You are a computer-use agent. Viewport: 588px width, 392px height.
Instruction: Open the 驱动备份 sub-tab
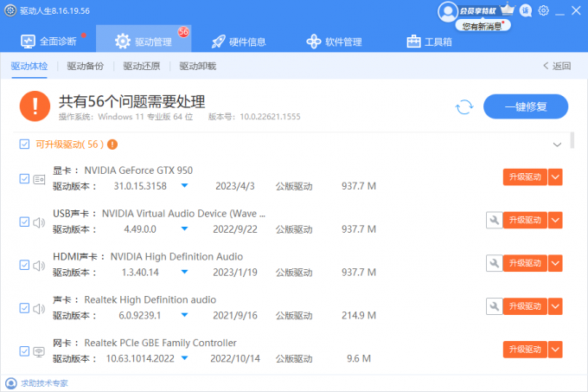coord(85,66)
